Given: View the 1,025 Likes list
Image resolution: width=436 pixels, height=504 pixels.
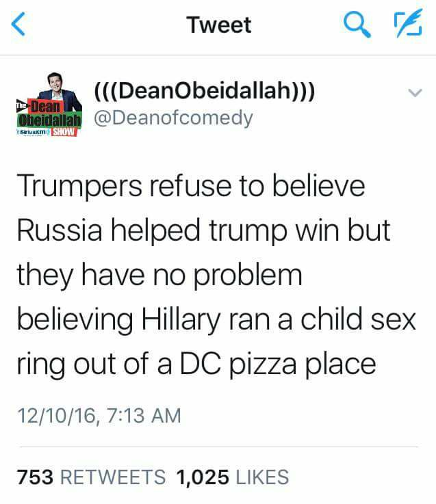Looking at the screenshot, I should tap(233, 477).
